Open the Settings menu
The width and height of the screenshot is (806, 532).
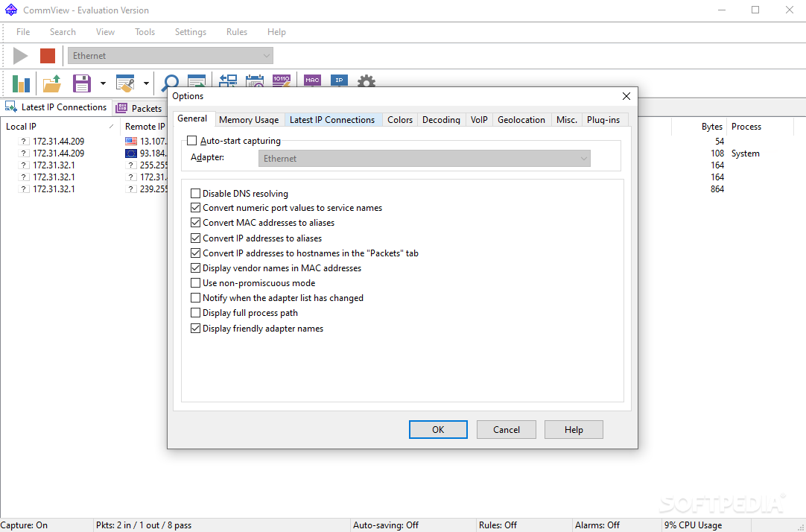pos(191,32)
